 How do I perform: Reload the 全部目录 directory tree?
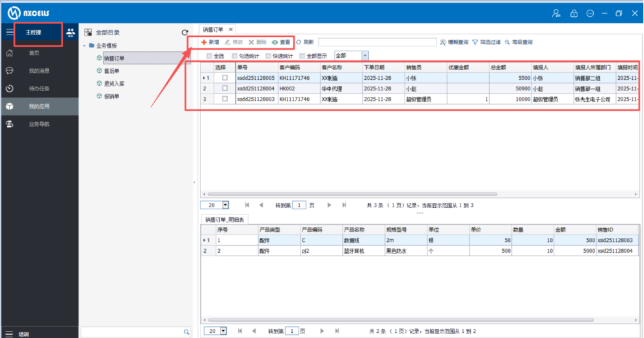pos(185,32)
